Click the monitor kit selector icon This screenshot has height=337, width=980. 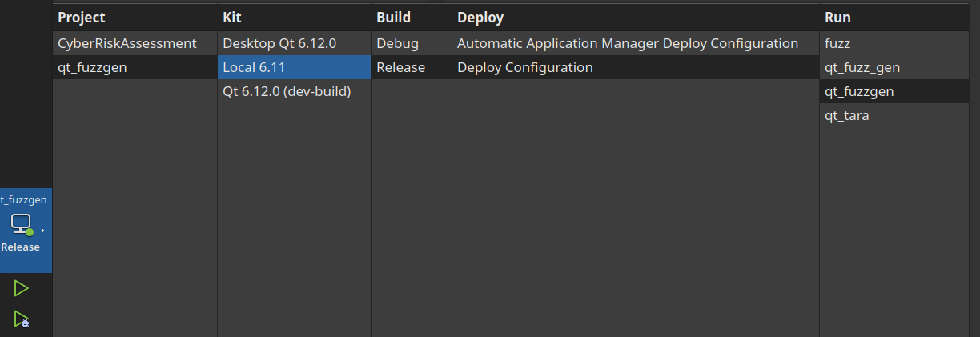tap(22, 225)
